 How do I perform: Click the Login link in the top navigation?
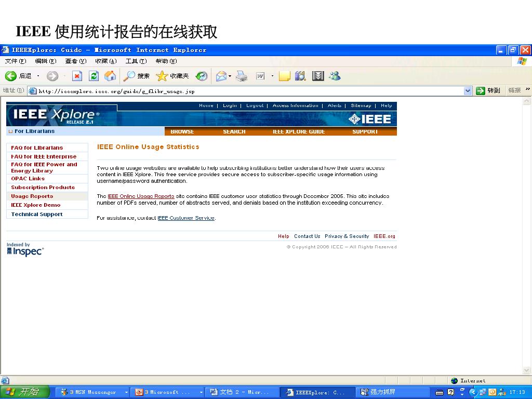230,105
